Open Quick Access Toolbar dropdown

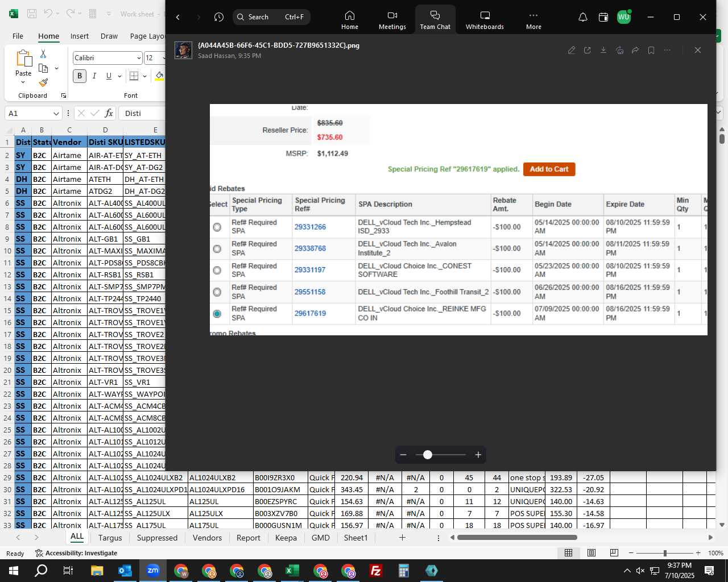tap(109, 14)
